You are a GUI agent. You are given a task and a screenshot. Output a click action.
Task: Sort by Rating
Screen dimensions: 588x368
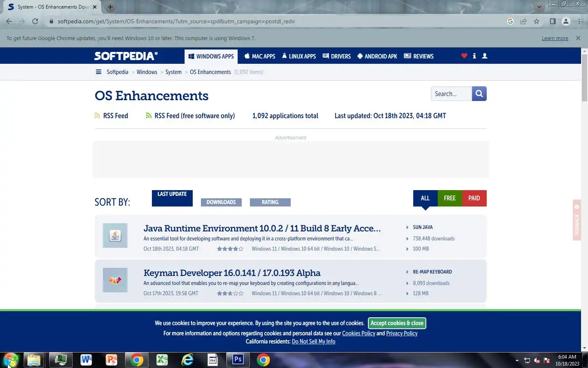click(270, 202)
